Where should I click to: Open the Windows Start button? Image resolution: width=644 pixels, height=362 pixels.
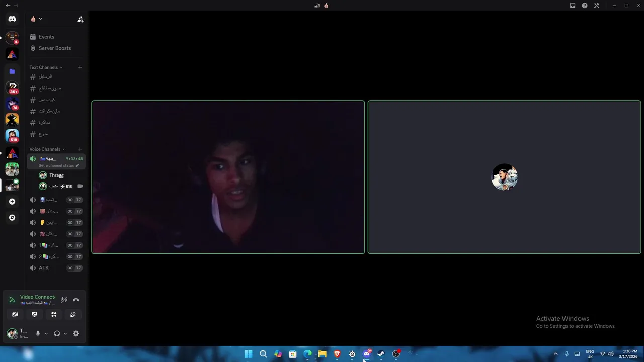(x=248, y=354)
